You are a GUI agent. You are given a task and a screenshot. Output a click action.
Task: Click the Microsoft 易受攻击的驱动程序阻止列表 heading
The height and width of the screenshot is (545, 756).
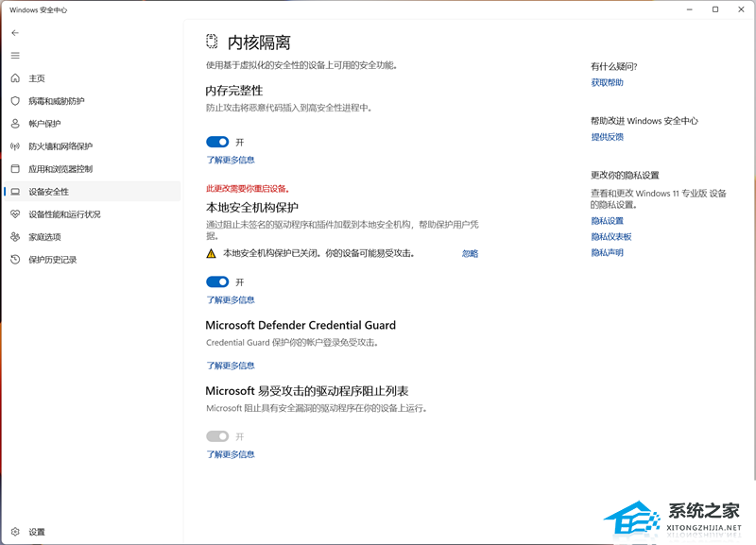click(307, 391)
